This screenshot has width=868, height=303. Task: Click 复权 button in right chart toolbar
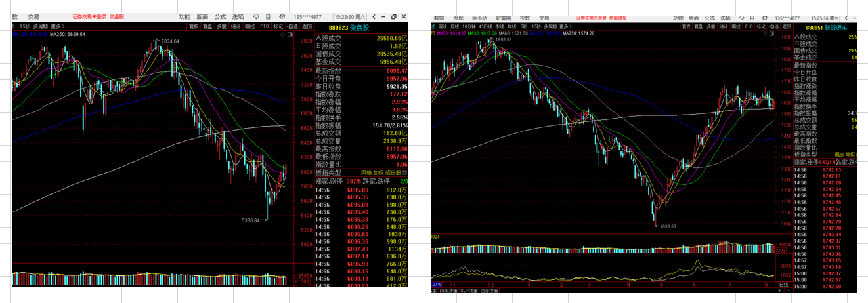tap(687, 26)
